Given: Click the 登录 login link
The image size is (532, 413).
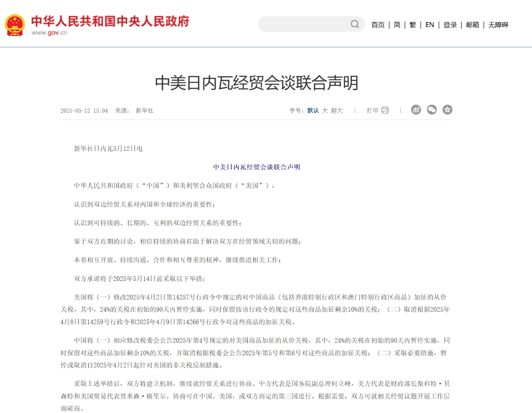Looking at the screenshot, I should pos(451,25).
